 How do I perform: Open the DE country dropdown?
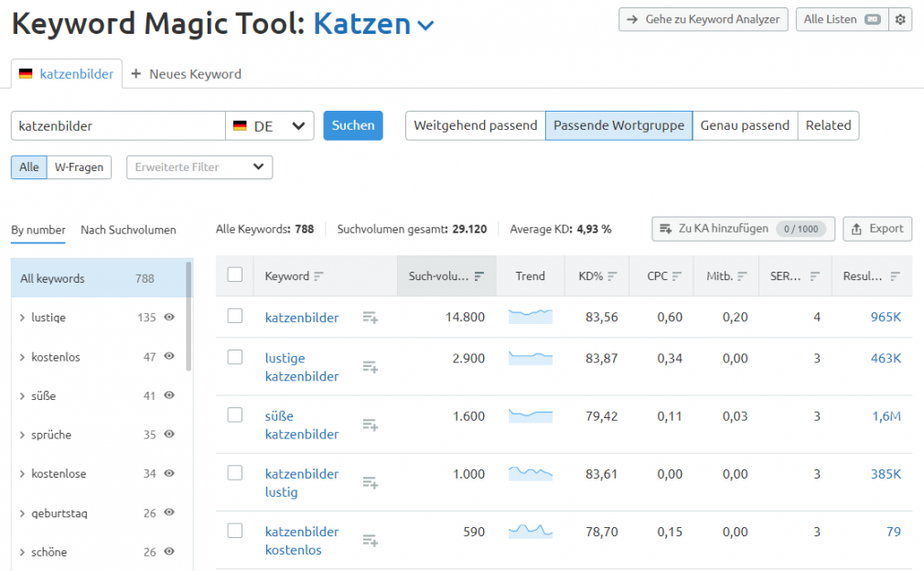click(x=270, y=125)
